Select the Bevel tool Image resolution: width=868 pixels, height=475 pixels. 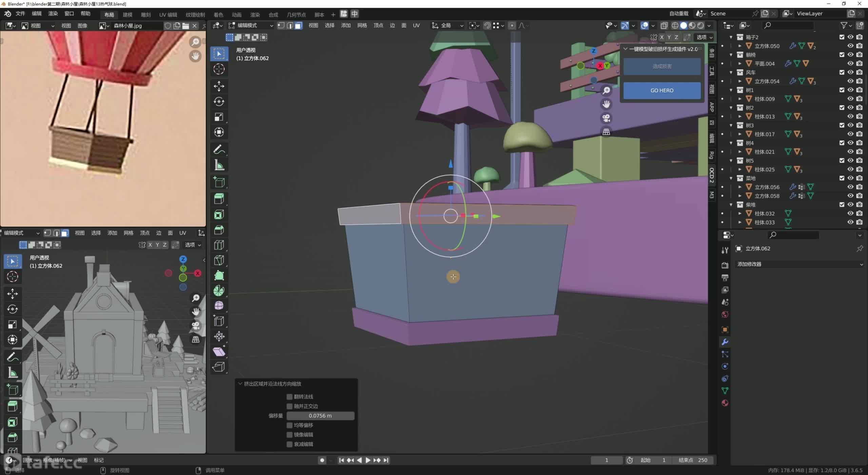[x=219, y=230]
